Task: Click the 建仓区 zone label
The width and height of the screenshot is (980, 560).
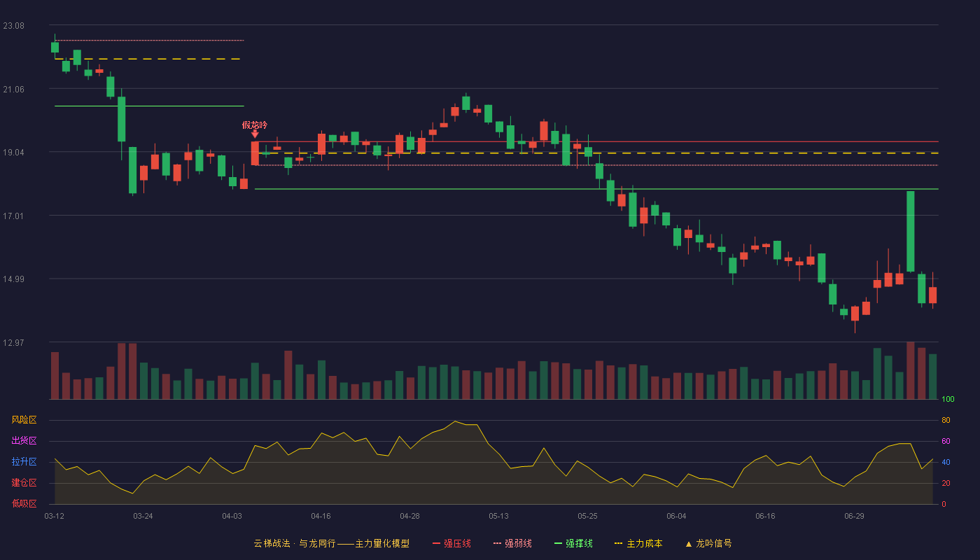Action: [24, 483]
